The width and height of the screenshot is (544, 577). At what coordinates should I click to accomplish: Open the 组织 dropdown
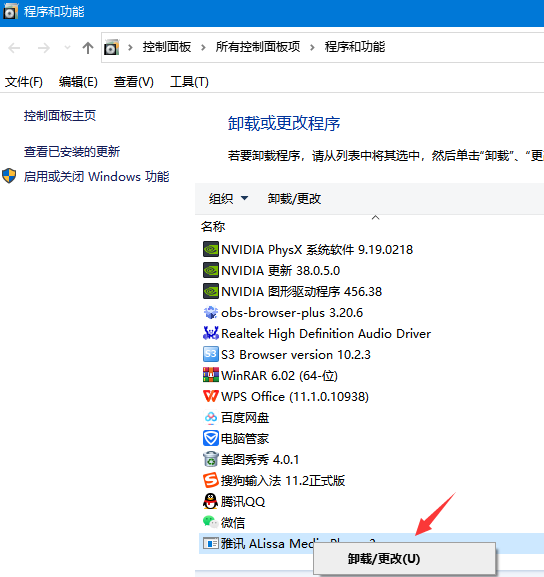click(228, 199)
